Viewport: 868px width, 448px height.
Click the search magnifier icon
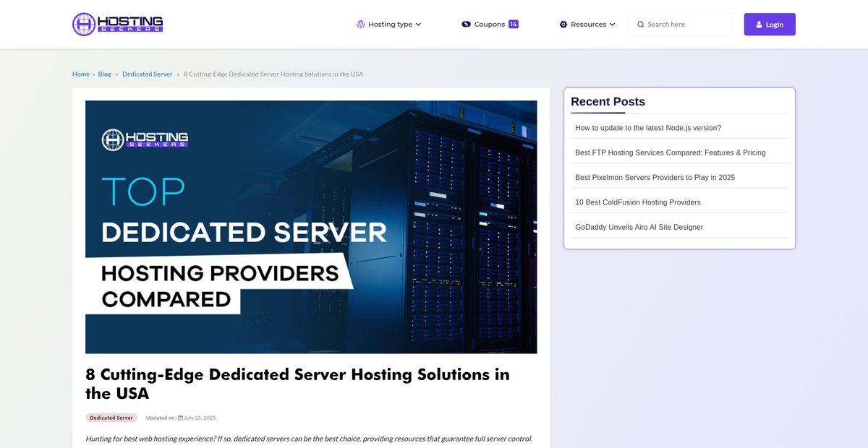pos(640,24)
